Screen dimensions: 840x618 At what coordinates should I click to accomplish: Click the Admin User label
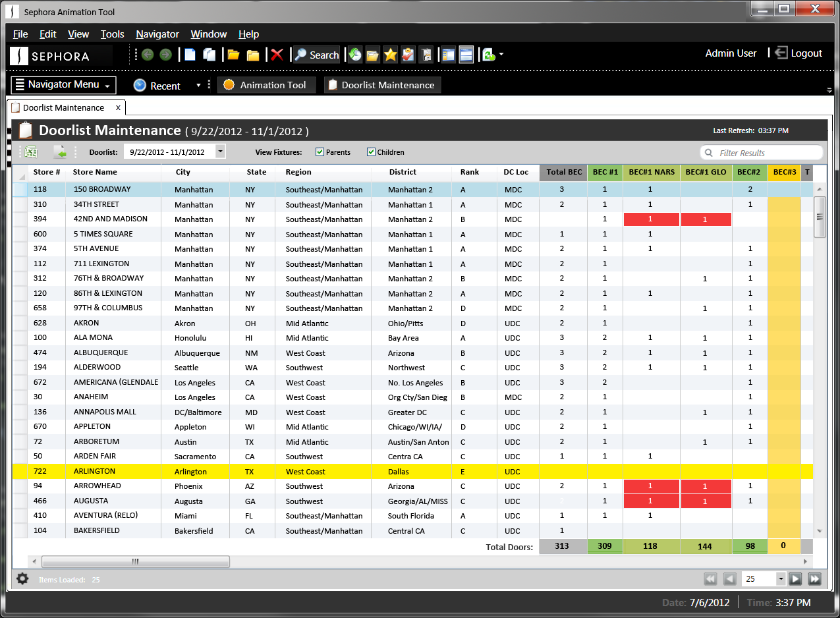coord(731,53)
